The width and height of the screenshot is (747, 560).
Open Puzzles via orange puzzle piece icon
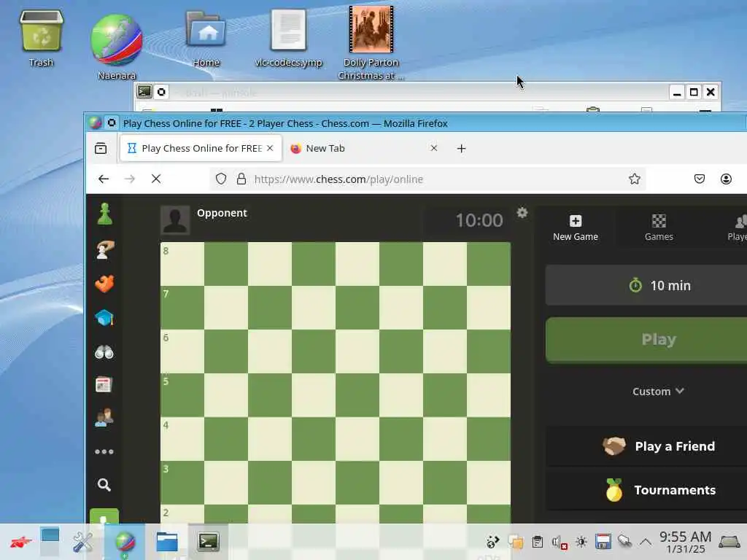coord(105,284)
